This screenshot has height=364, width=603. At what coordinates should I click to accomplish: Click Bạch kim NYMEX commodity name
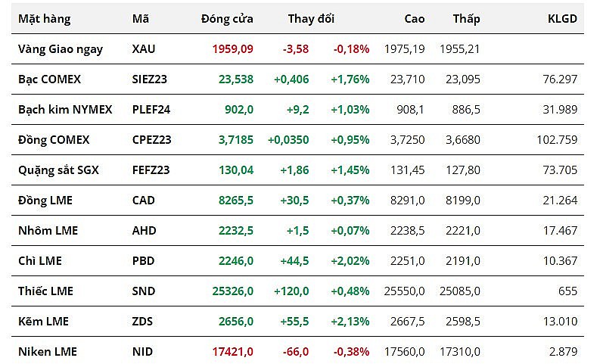[x=65, y=110]
